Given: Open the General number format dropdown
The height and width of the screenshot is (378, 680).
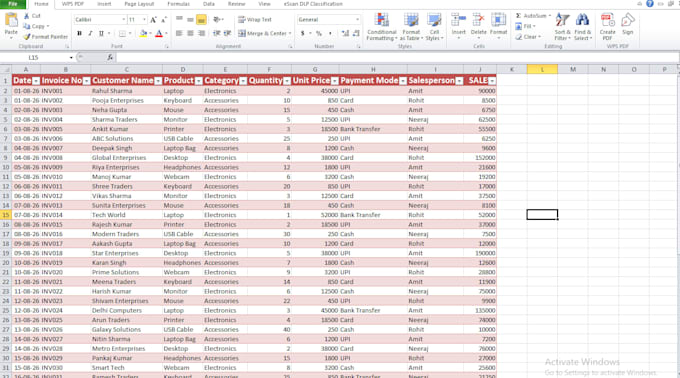Looking at the screenshot, I should pyautogui.click(x=357, y=20).
